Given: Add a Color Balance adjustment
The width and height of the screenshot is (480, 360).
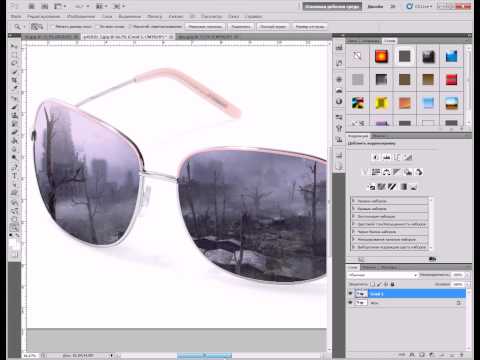Looking at the screenshot, I should (x=386, y=172).
